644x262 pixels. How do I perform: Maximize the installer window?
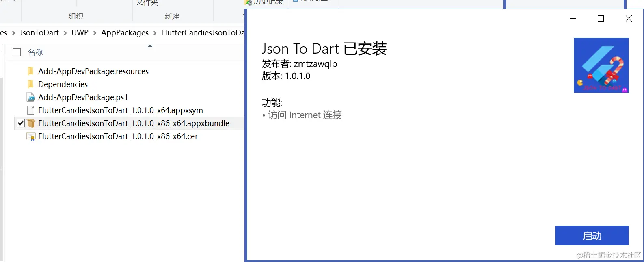pos(601,19)
